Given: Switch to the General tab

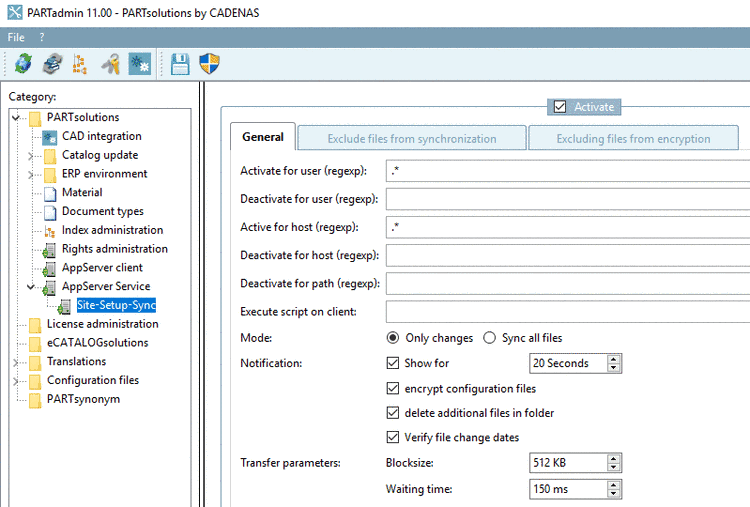Looking at the screenshot, I should click(x=263, y=137).
